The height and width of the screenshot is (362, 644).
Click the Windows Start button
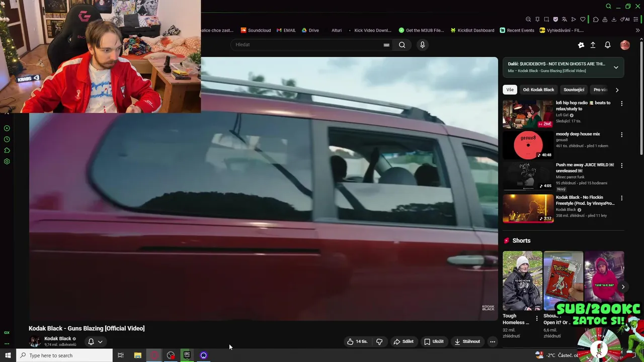point(8,355)
